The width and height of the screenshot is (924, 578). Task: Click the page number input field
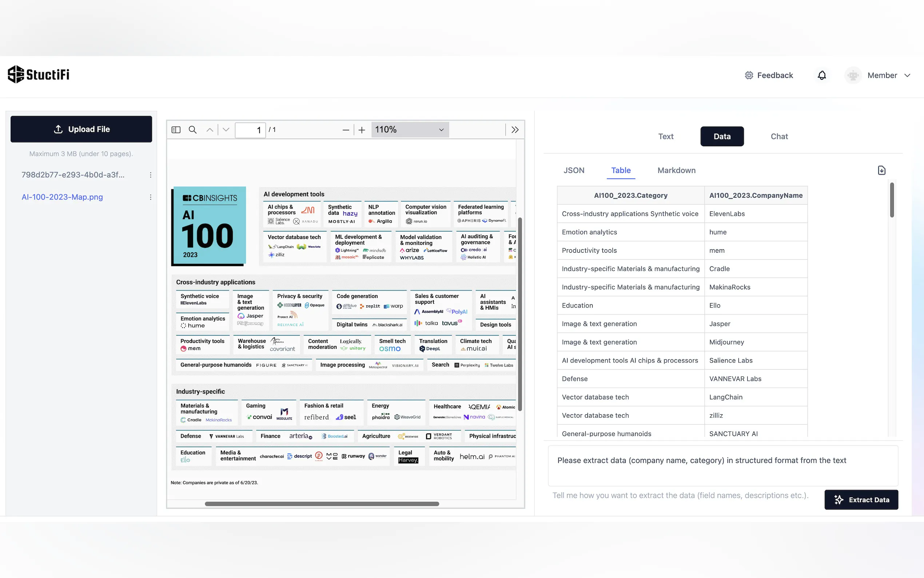coord(250,130)
